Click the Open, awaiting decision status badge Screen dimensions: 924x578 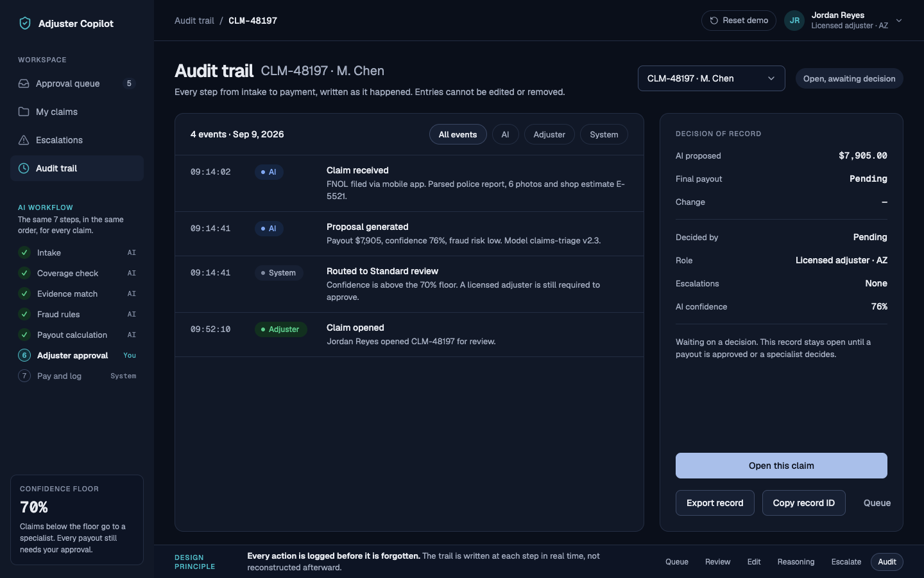(849, 78)
